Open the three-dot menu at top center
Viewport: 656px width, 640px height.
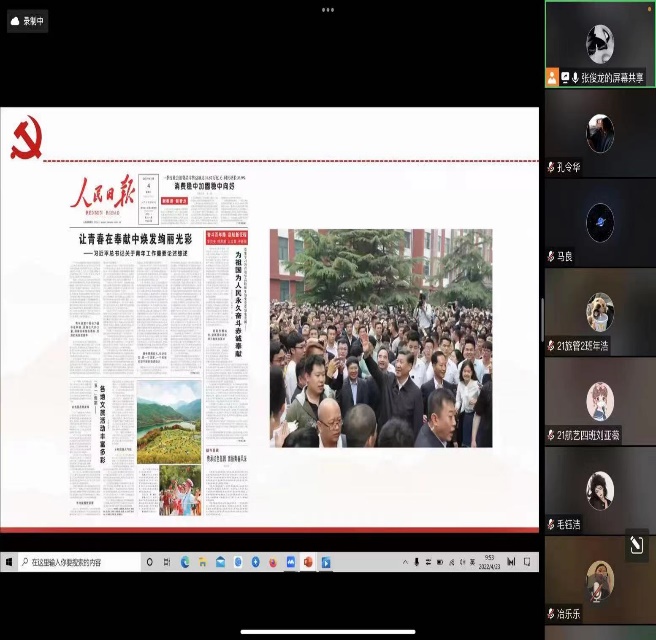click(328, 10)
